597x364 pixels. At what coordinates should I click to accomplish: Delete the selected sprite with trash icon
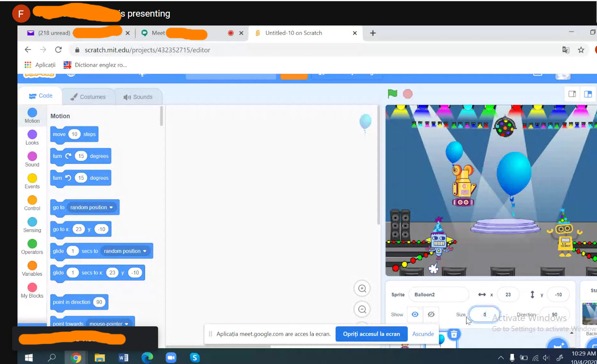[x=454, y=334]
